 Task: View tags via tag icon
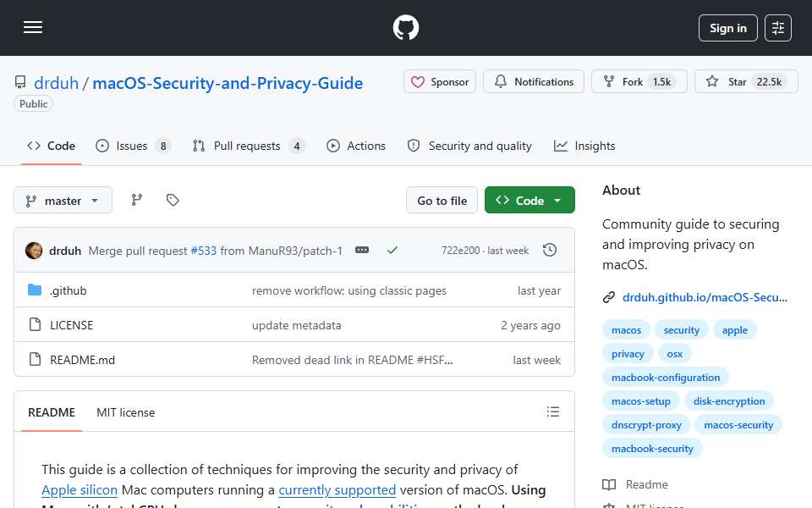pyautogui.click(x=173, y=200)
